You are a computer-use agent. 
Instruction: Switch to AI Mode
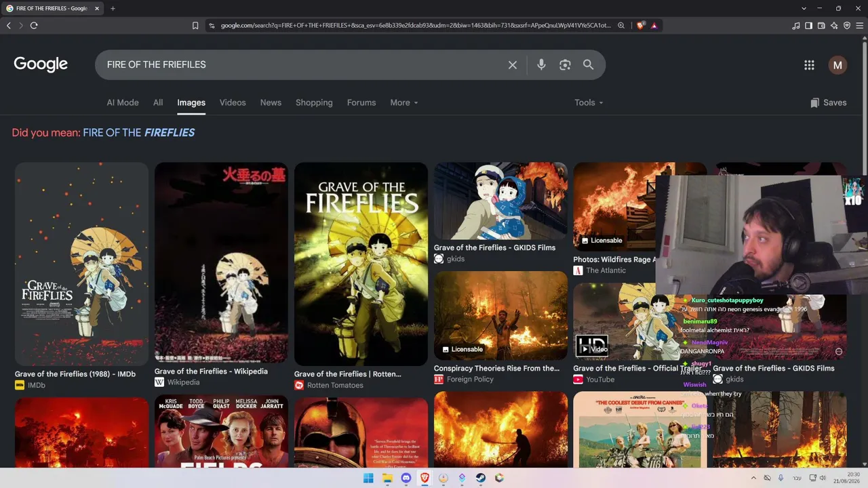click(x=123, y=103)
